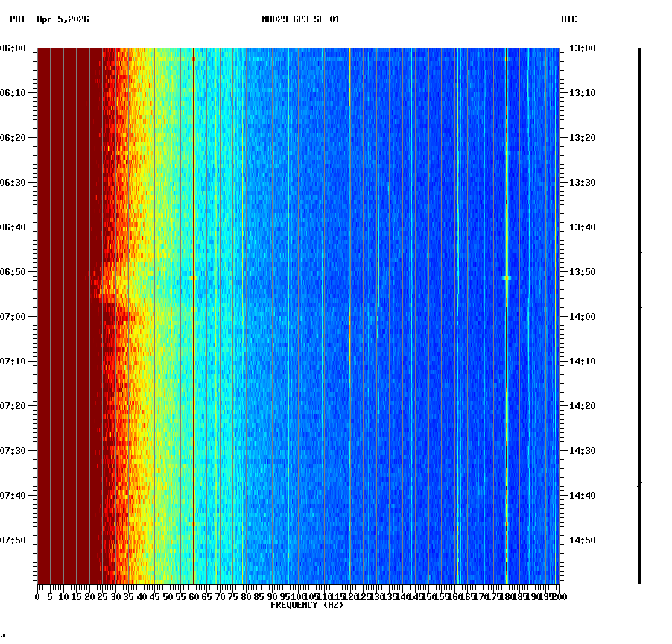This screenshot has height=644, width=672.
Task: Click the 07:00 time label on left axis
Action: (15, 315)
